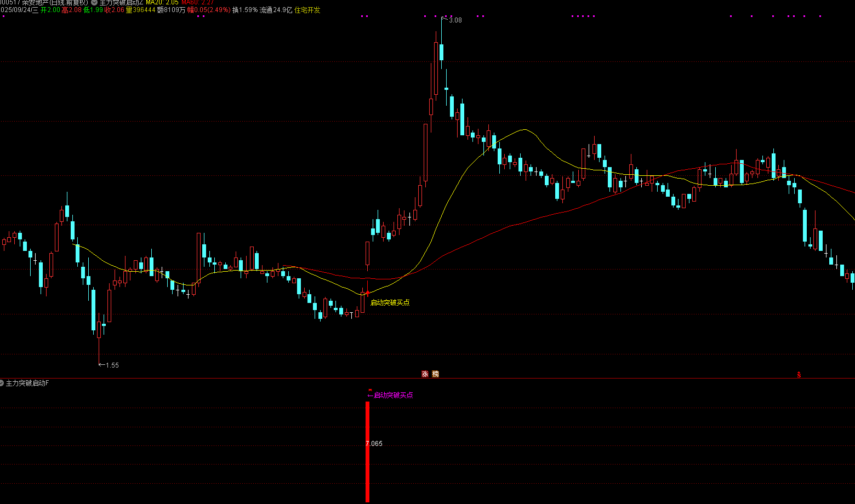Click the 榜 event marker icon

click(436, 374)
